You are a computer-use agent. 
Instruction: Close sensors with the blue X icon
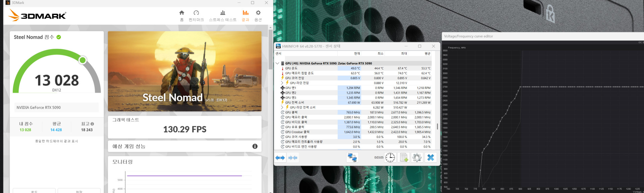click(x=431, y=157)
